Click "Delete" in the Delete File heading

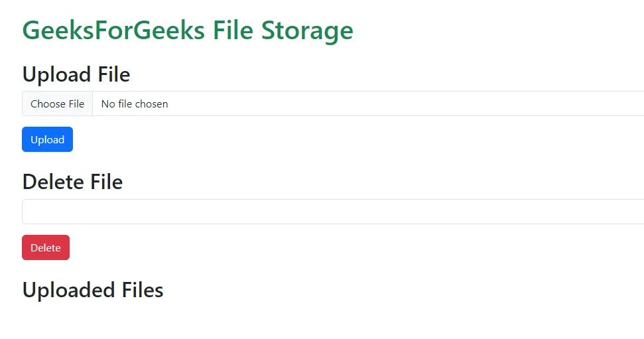pos(53,182)
